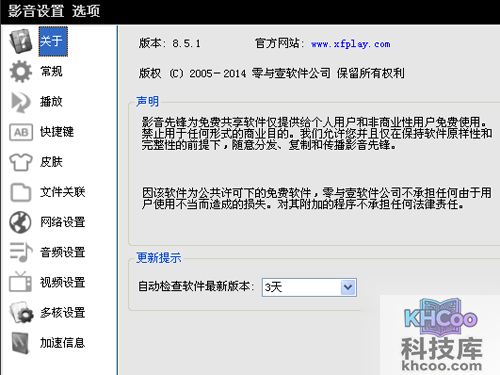
Task: Open the 常规 settings page
Action: pyautogui.click(x=51, y=71)
